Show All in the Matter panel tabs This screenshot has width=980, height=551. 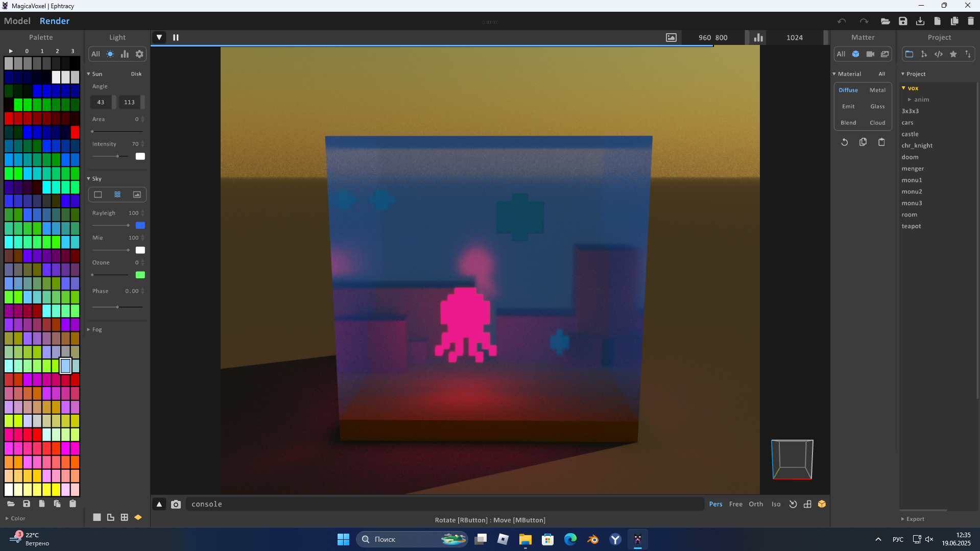coord(841,54)
